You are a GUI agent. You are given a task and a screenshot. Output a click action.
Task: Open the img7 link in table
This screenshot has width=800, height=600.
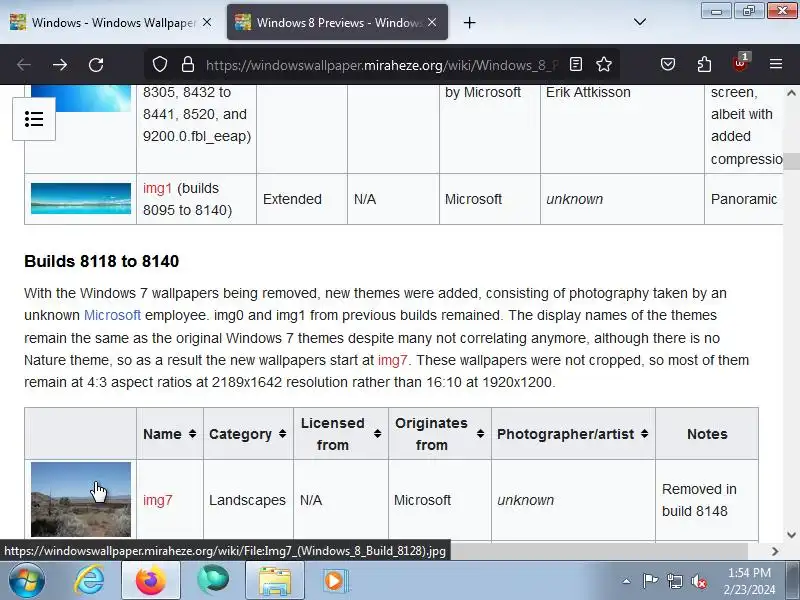[x=158, y=500]
